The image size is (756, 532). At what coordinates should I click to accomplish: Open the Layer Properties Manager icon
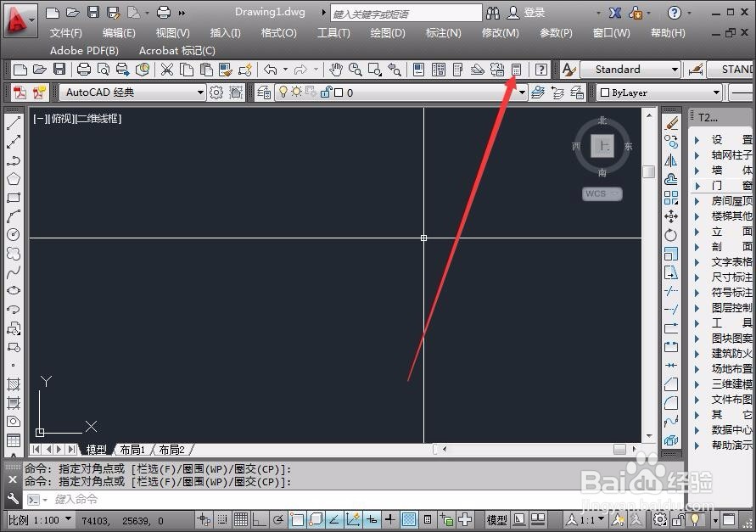(x=264, y=92)
